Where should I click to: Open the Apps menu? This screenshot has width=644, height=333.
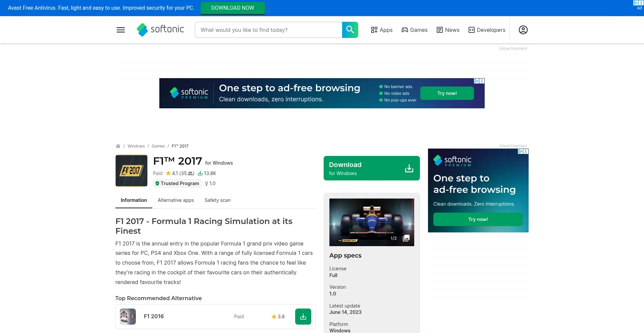pos(382,30)
